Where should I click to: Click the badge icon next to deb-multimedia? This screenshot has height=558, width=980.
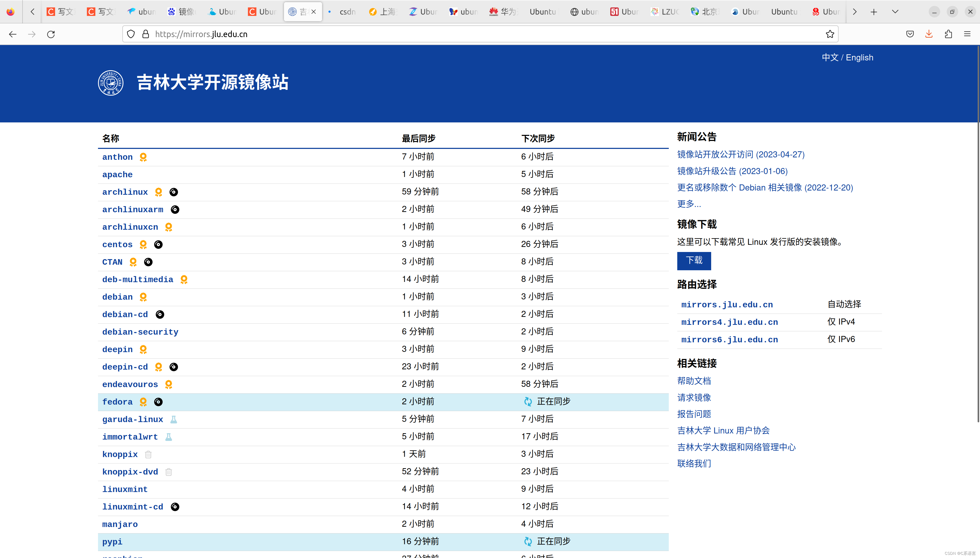pos(184,280)
